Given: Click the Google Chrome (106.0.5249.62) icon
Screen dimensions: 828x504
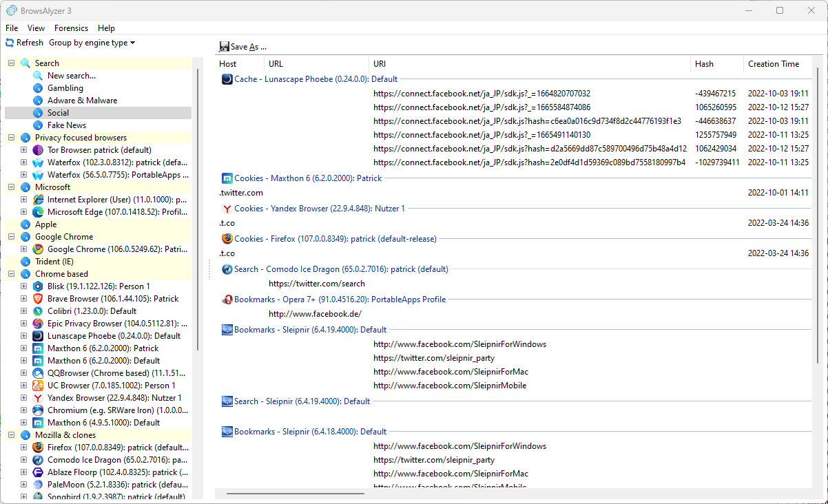Looking at the screenshot, I should click(38, 249).
